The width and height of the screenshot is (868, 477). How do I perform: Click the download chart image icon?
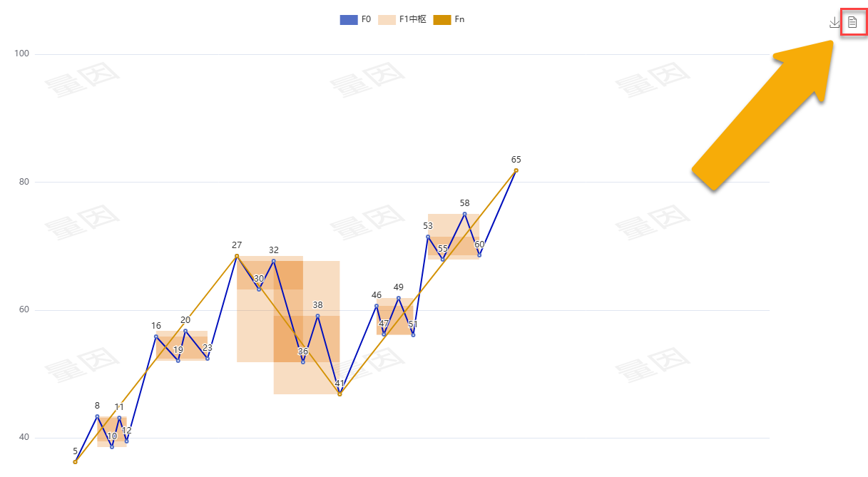(834, 22)
